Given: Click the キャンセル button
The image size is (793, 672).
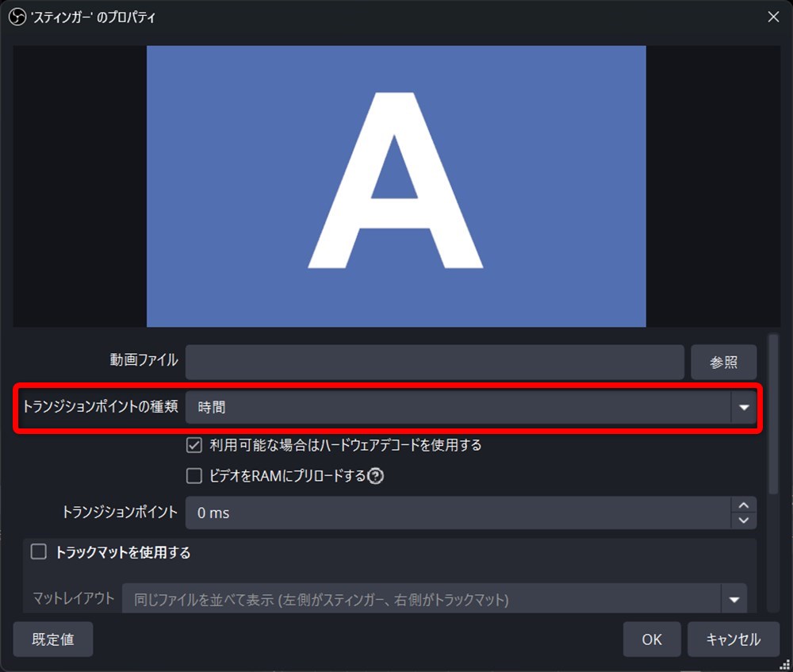Looking at the screenshot, I should 734,639.
